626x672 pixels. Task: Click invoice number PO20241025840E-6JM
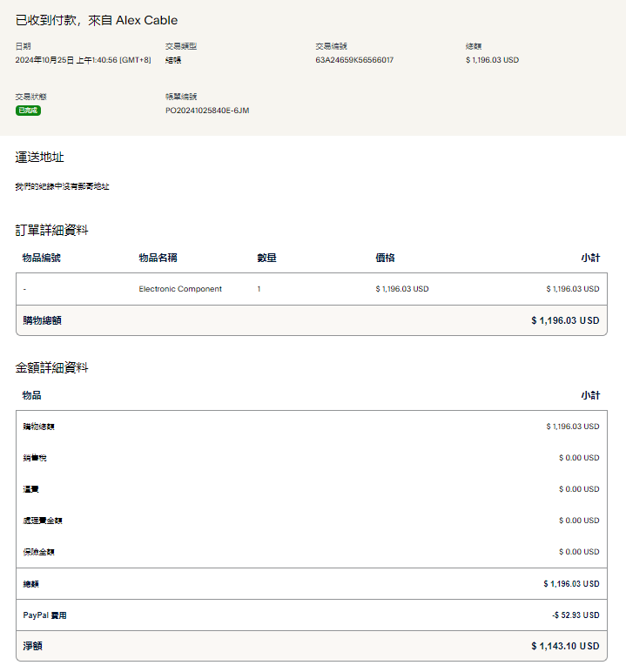click(207, 111)
